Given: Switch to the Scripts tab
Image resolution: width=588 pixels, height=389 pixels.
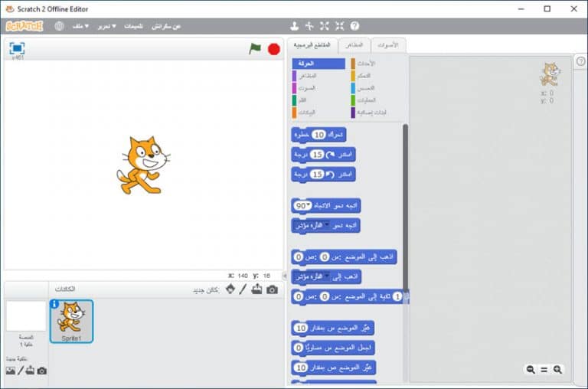Looking at the screenshot, I should (312, 45).
